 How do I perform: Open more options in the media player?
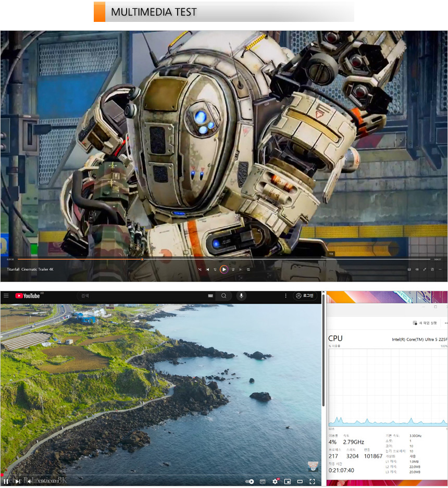(x=439, y=269)
